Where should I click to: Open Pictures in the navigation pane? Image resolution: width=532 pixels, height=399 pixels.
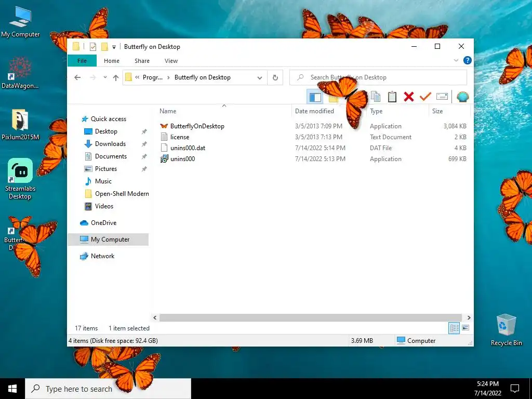pyautogui.click(x=106, y=169)
